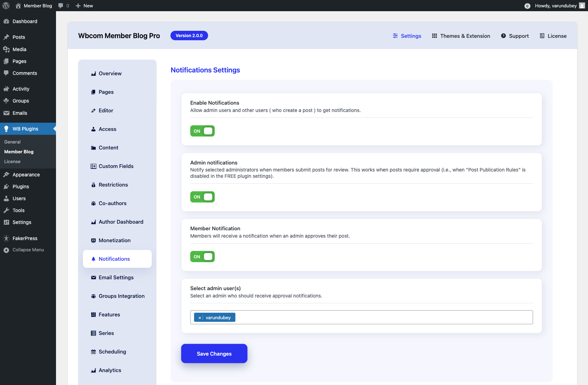
Task: Click the Appearance paintbrush icon
Action: pos(6,175)
